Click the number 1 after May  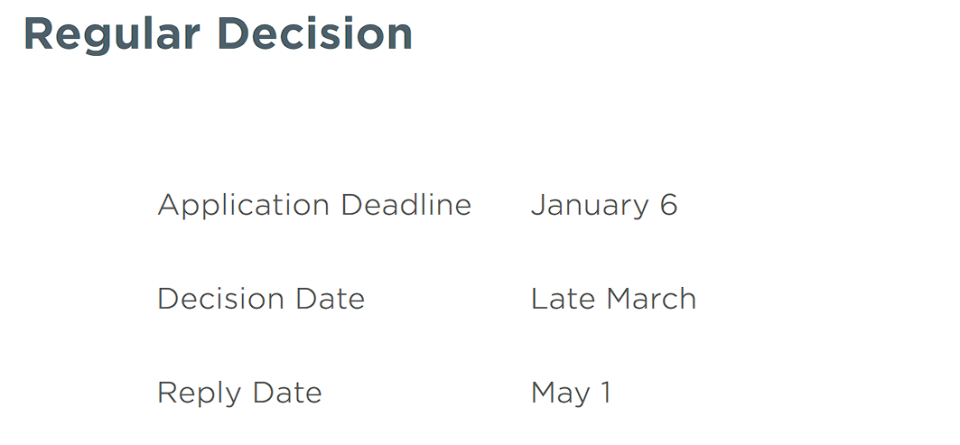[x=606, y=393]
